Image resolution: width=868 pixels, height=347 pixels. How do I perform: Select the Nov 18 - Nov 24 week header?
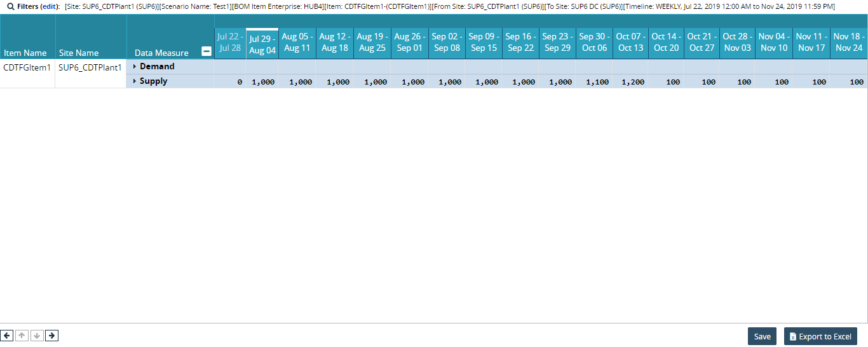pos(848,43)
